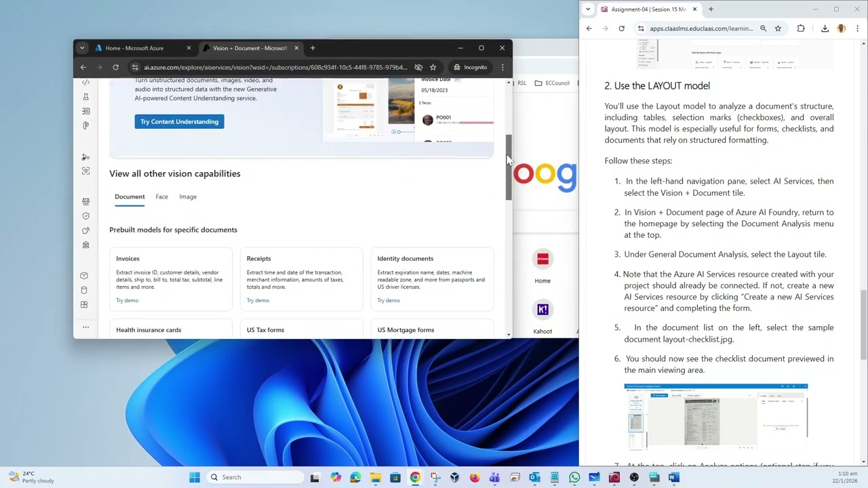Click the Azure page vertical scrollbar thumb
868x488 pixels.
(x=509, y=167)
